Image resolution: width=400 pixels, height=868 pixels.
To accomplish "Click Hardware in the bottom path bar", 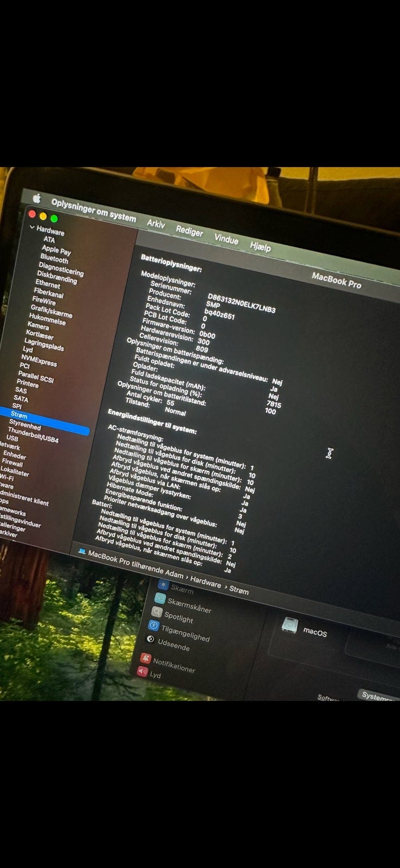I will tap(205, 583).
